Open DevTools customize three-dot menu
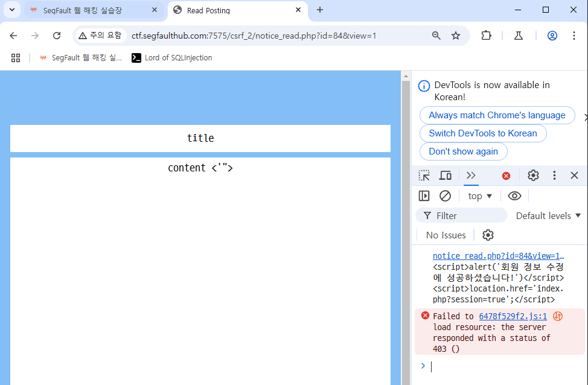The height and width of the screenshot is (385, 588). 554,176
